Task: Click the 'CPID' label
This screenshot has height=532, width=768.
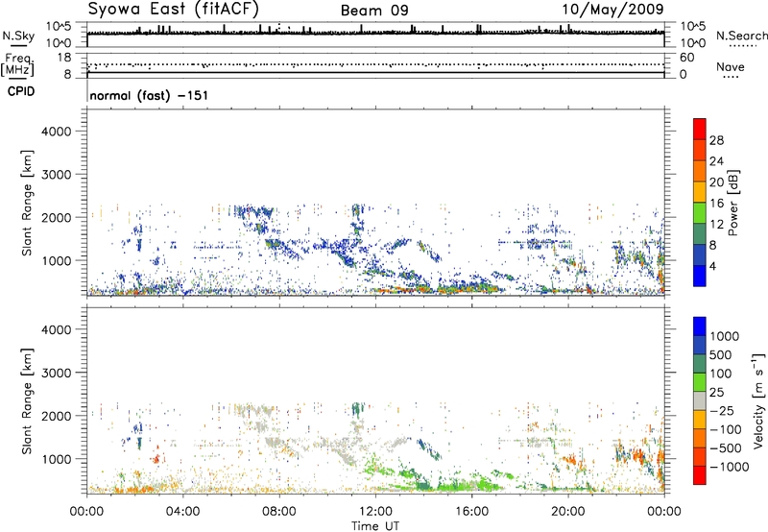Action: 21,91
